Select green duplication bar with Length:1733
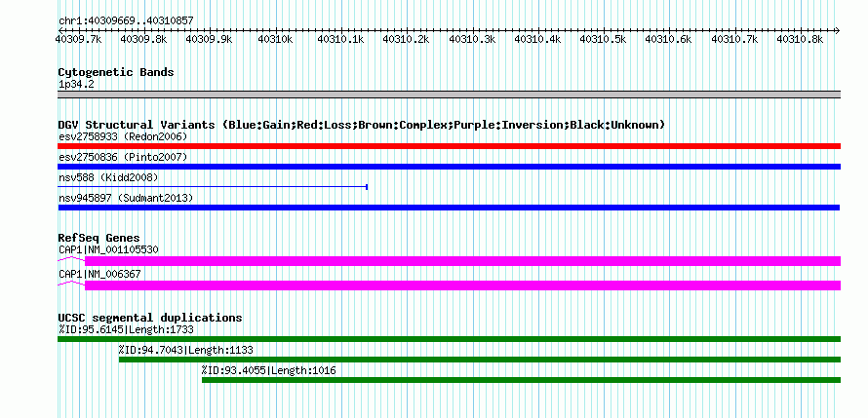The height and width of the screenshot is (418, 868). pos(449,339)
